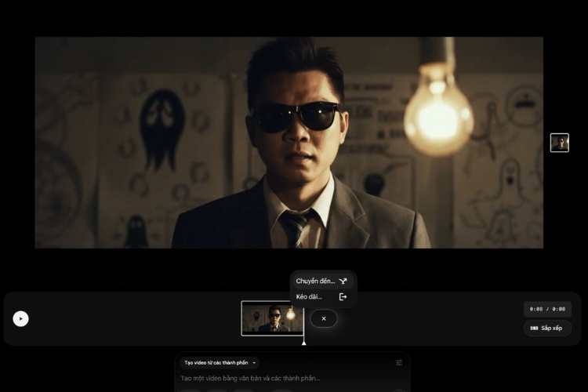The image size is (588, 392).
Task: Click the 'Sắp xếp' arrange button
Action: pyautogui.click(x=547, y=328)
